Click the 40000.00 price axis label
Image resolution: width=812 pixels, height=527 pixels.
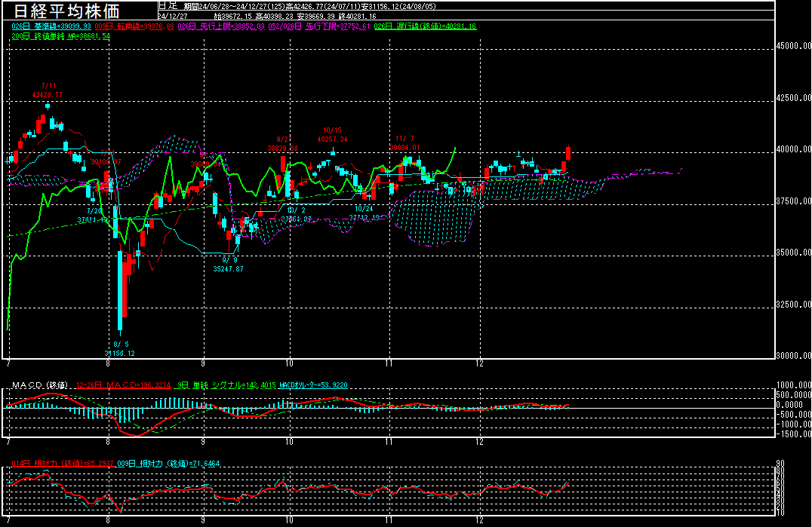pyautogui.click(x=793, y=149)
